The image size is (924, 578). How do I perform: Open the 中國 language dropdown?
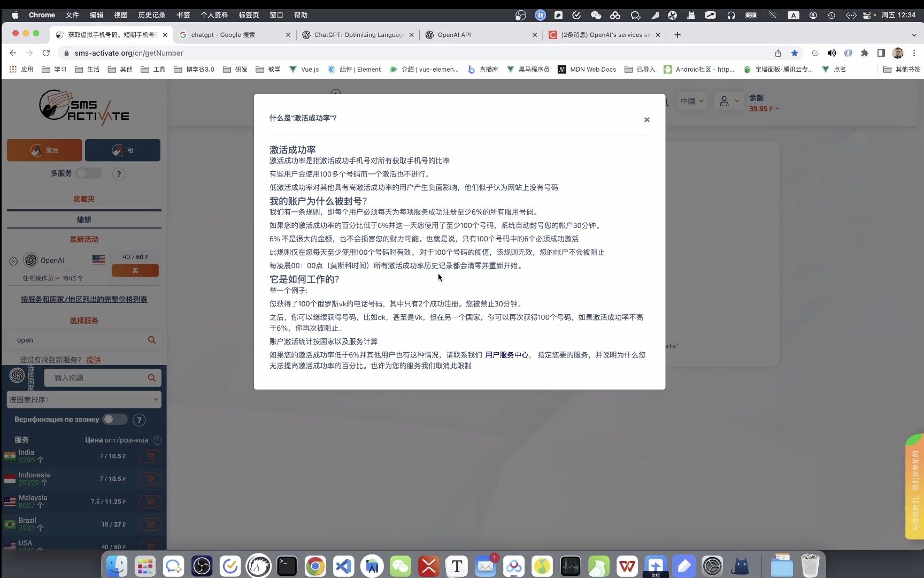691,101
